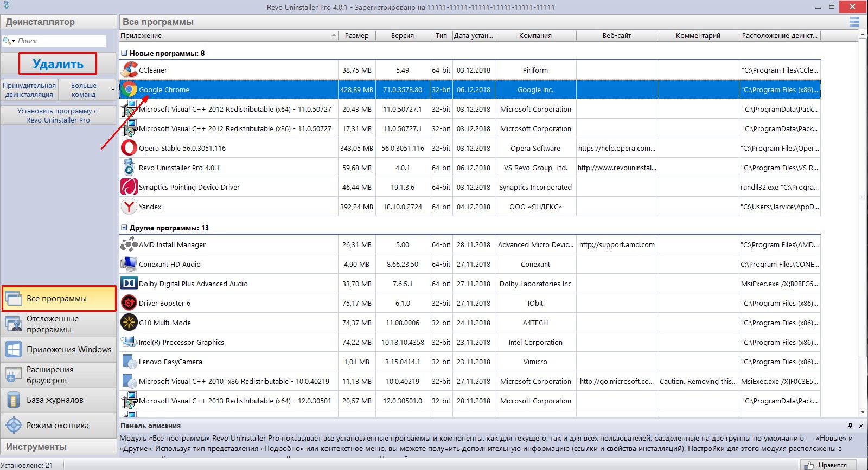Click the Деинсталлятор section header

(x=59, y=22)
